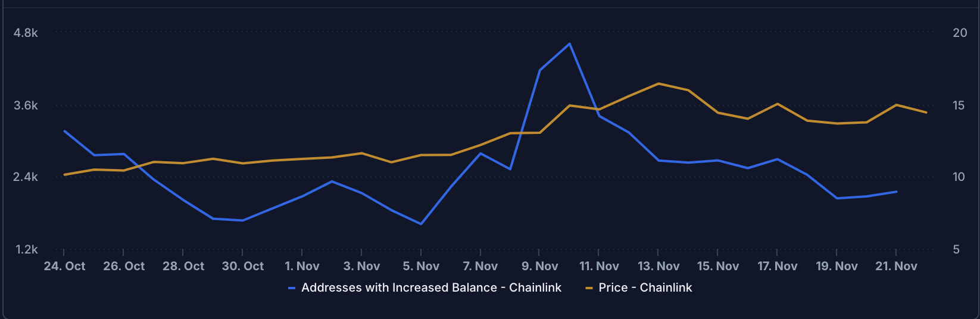980x319 pixels.
Task: Click the blue legend marker for Addresses
Action: tap(292, 288)
